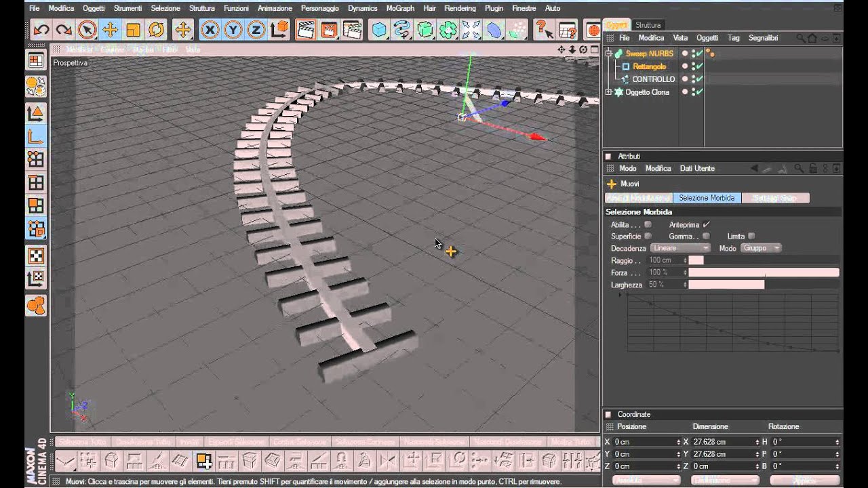Toggle visibility dot of Sweep NURBS

(x=685, y=53)
